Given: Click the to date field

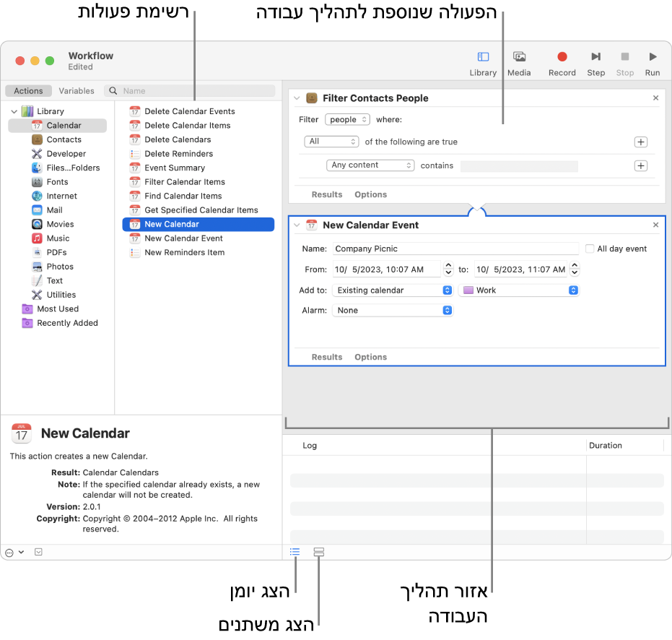Looking at the screenshot, I should pyautogui.click(x=520, y=269).
